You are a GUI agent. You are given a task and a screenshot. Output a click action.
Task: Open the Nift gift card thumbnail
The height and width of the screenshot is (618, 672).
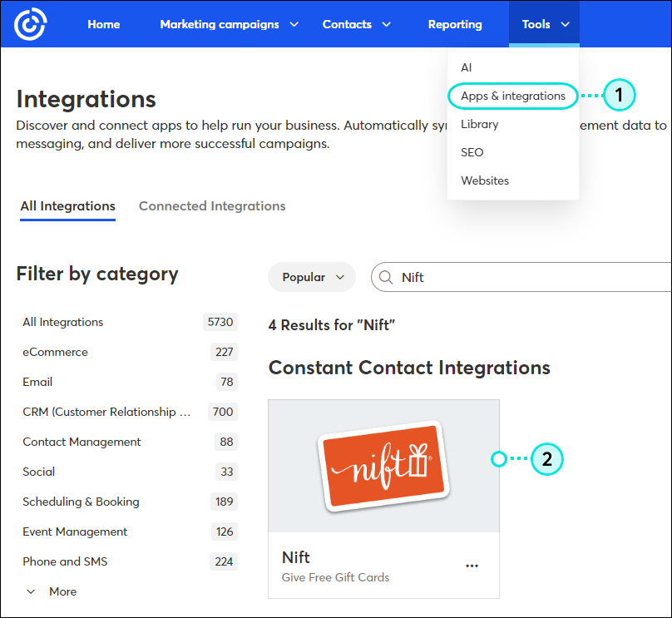(383, 467)
